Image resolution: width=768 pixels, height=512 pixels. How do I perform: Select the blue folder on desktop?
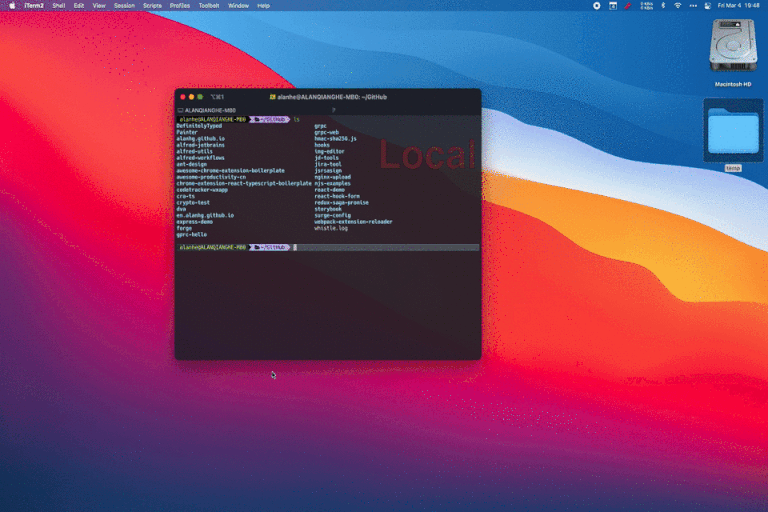pyautogui.click(x=733, y=131)
